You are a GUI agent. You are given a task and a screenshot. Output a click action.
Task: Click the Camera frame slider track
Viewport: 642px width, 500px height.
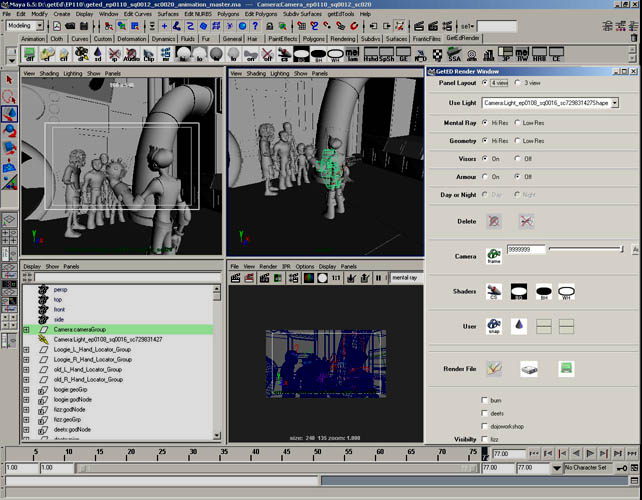pyautogui.click(x=585, y=249)
